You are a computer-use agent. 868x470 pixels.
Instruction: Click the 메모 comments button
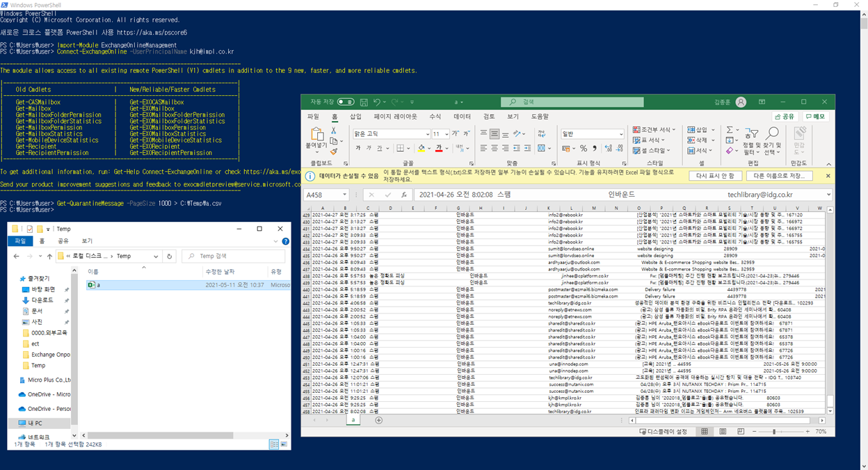click(x=816, y=117)
